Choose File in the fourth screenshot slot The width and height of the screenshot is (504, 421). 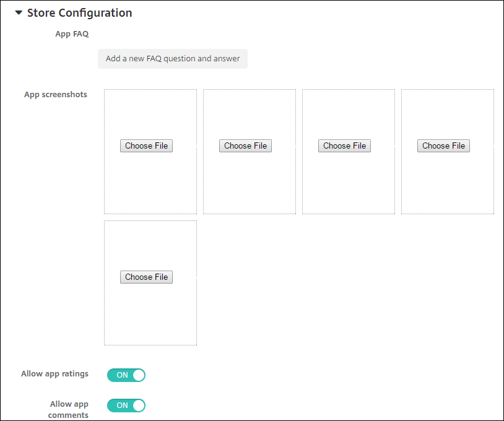[x=443, y=145]
